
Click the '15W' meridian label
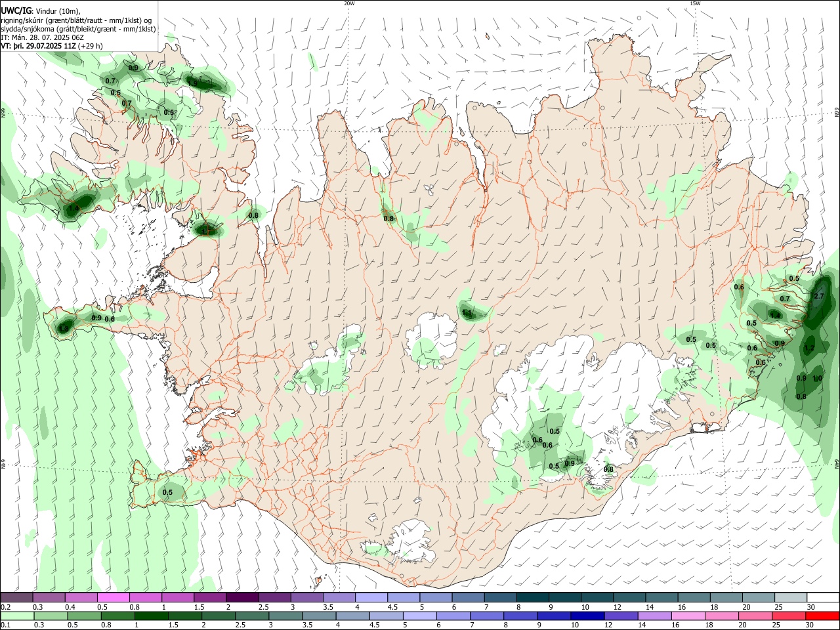pos(695,3)
